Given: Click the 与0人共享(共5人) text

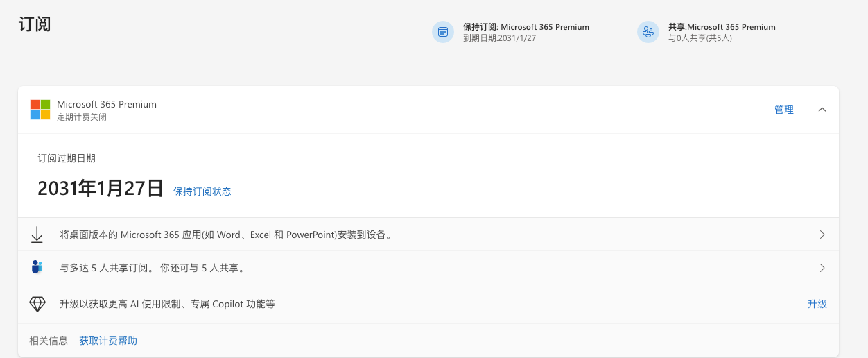Looking at the screenshot, I should (700, 38).
